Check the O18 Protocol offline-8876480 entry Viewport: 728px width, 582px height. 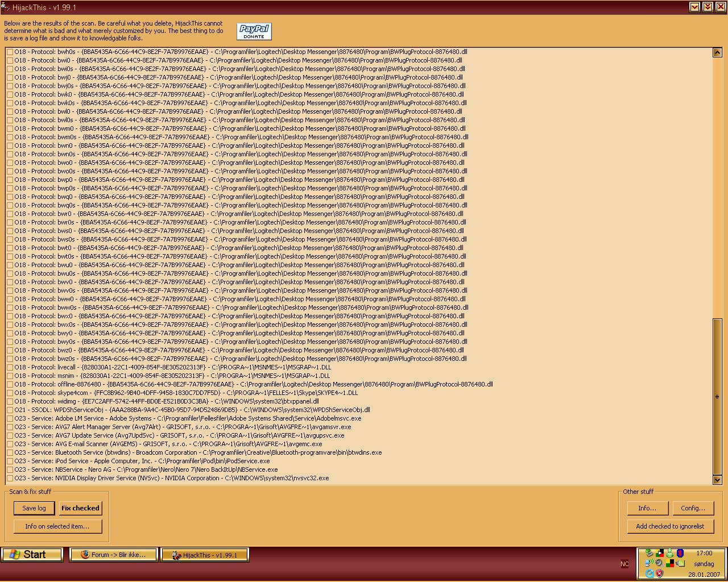(10, 385)
